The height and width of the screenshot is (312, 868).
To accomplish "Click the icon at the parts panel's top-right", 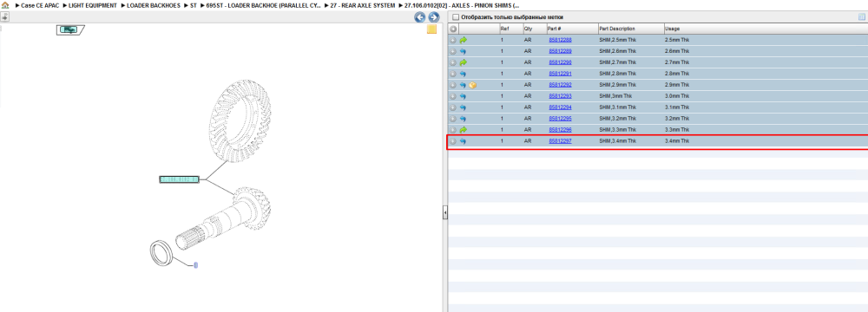I will pyautogui.click(x=861, y=17).
